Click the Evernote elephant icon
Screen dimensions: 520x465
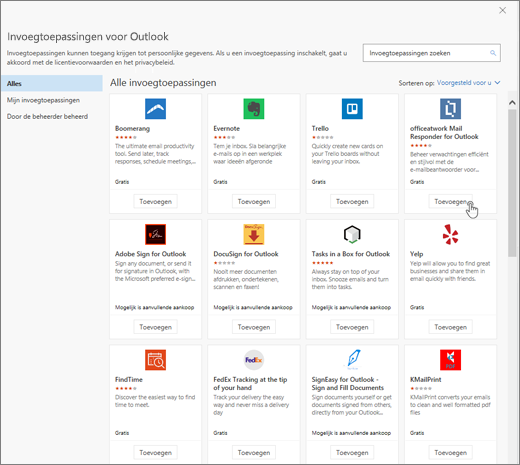pyautogui.click(x=254, y=109)
